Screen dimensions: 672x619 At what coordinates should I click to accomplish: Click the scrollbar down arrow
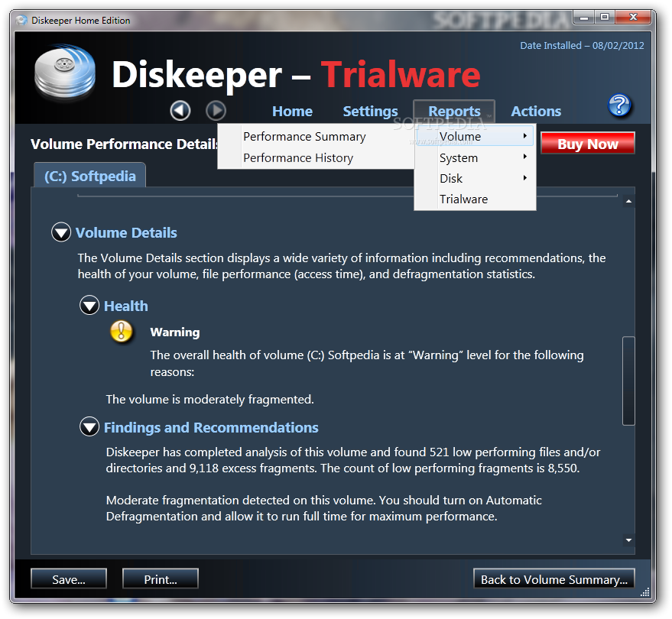point(628,540)
